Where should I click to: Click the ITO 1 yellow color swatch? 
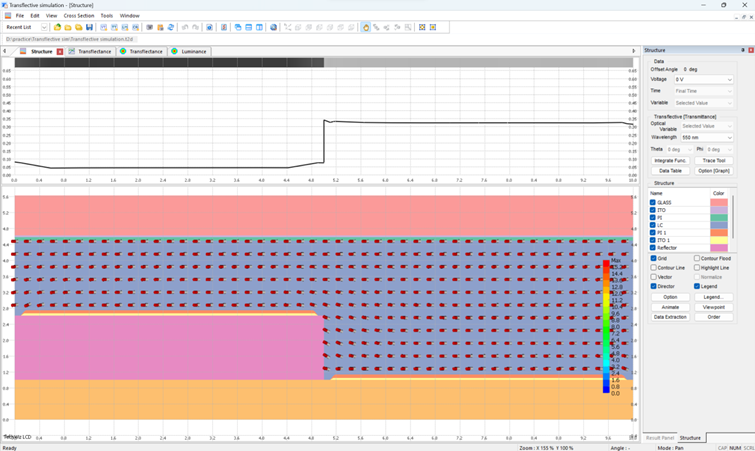pyautogui.click(x=719, y=240)
